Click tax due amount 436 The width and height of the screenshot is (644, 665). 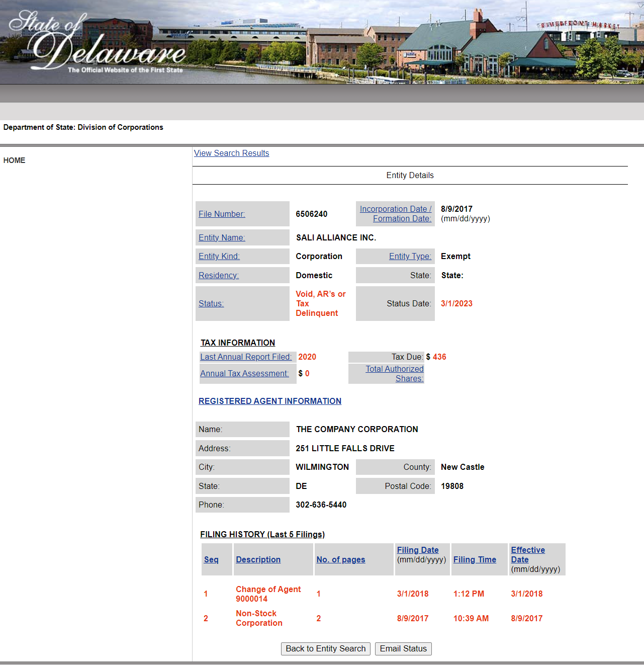[x=439, y=357]
